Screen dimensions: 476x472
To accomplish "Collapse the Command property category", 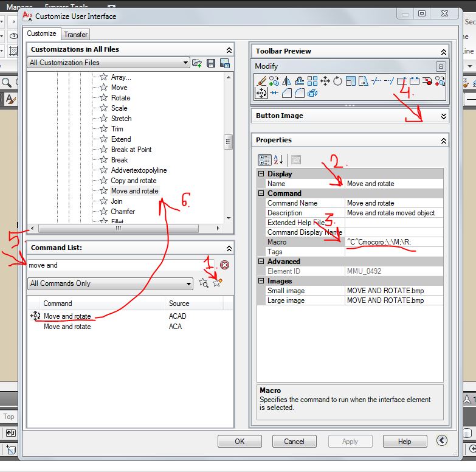I will [261, 193].
